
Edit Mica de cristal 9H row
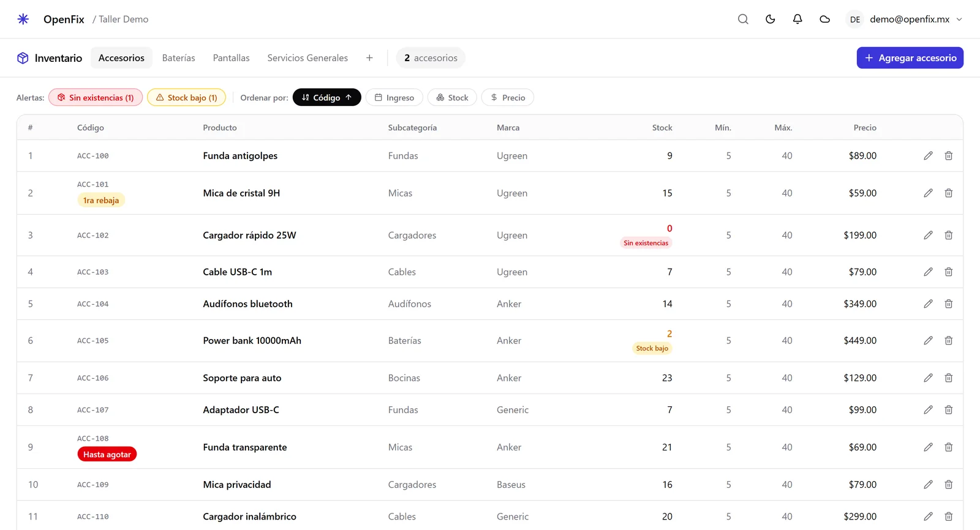929,193
